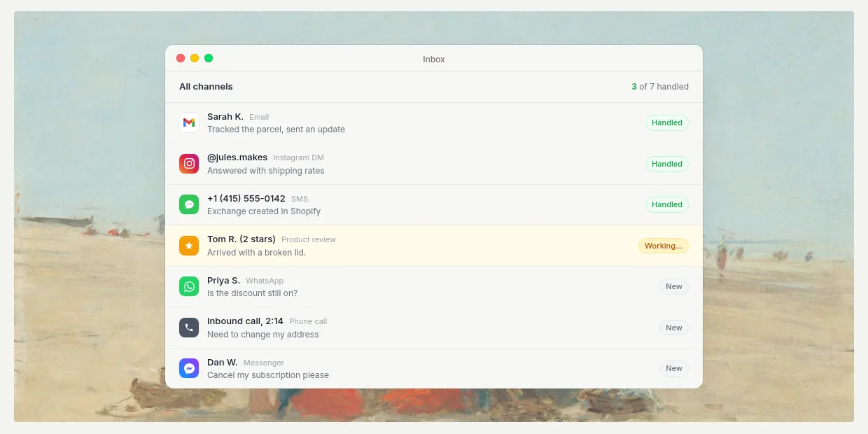Click the SMS channel label
868x434 pixels.
pos(300,199)
